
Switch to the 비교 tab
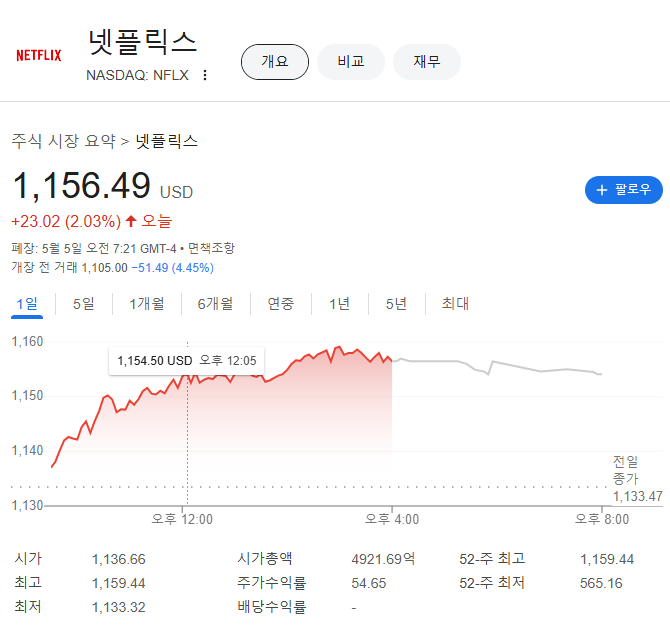351,62
